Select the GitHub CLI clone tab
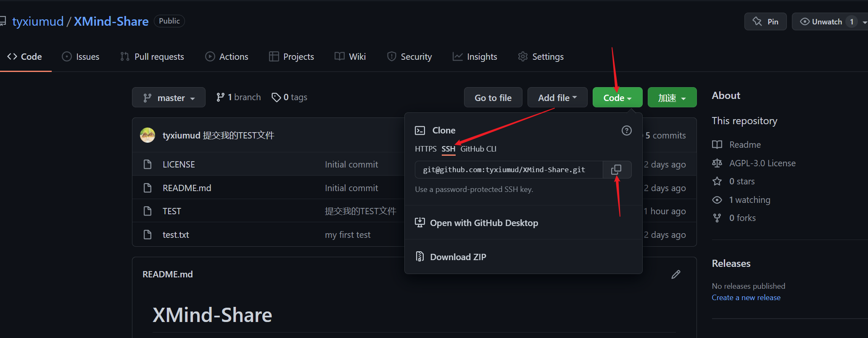Viewport: 868px width, 338px height. 478,149
